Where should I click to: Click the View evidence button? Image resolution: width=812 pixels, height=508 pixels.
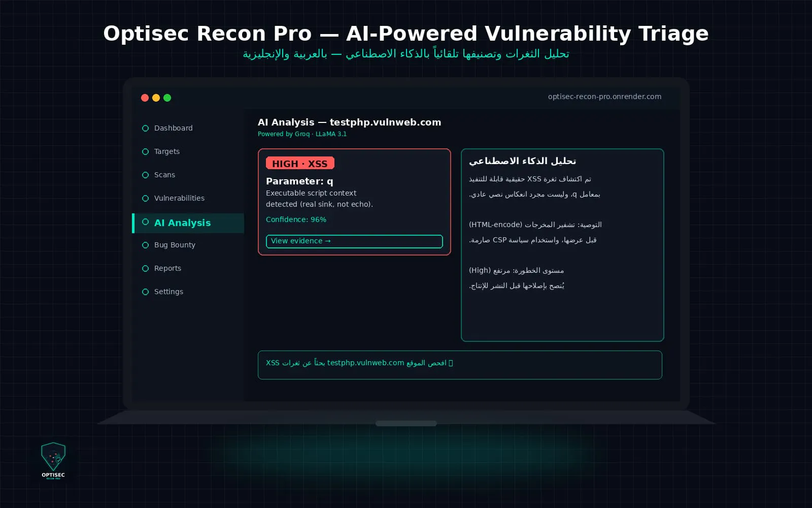click(x=354, y=241)
